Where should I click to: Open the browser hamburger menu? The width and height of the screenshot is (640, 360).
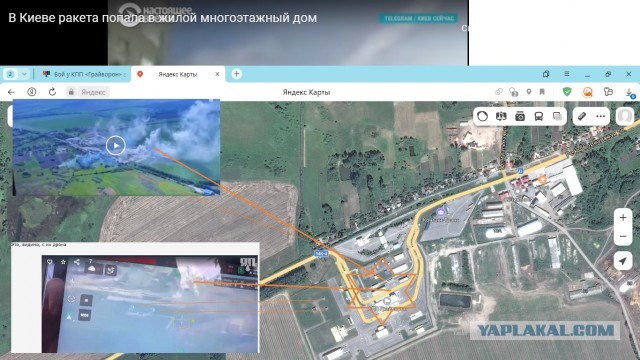[x=567, y=74]
